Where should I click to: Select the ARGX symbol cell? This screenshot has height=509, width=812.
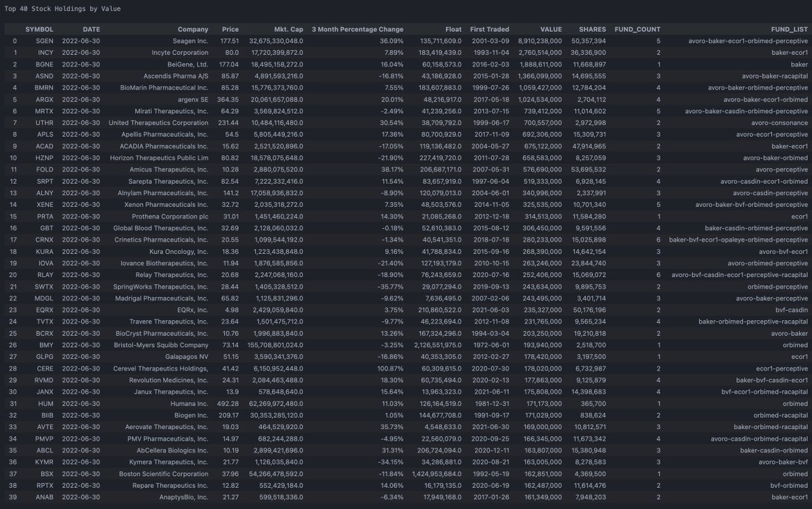[43, 99]
